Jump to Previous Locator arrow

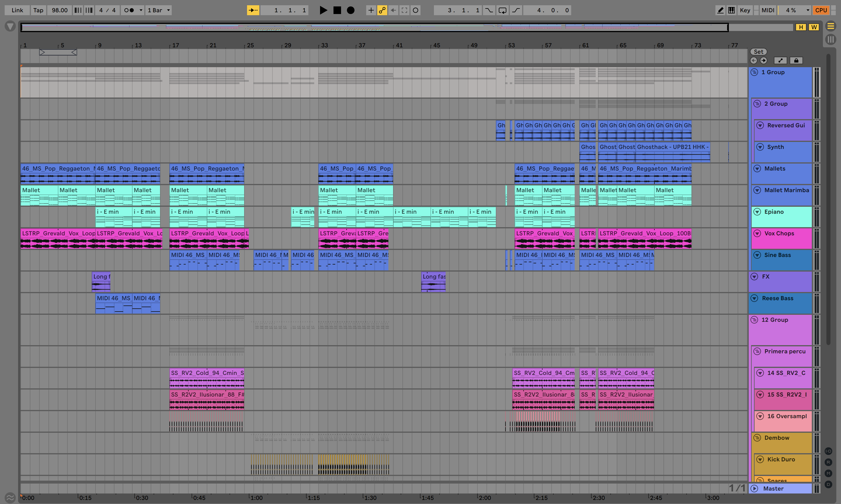coord(754,60)
